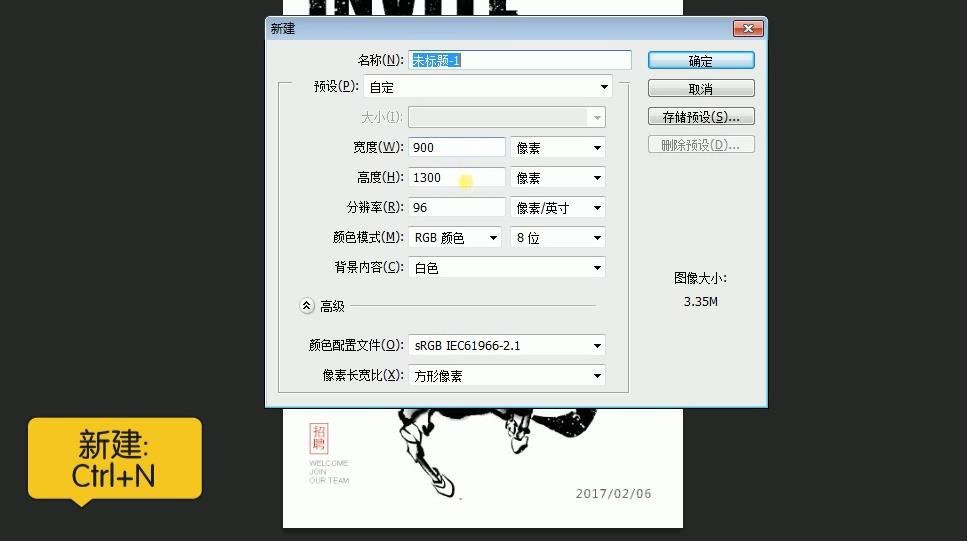This screenshot has height=541, width=967.
Task: Open the 颜色配置文件 sRGB profile dropdown
Action: (507, 346)
